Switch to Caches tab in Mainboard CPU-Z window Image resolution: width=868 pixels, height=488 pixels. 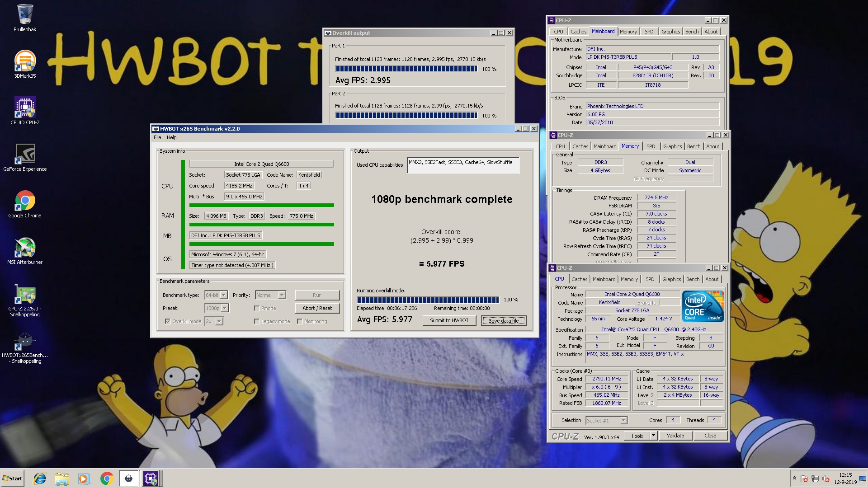pos(578,32)
